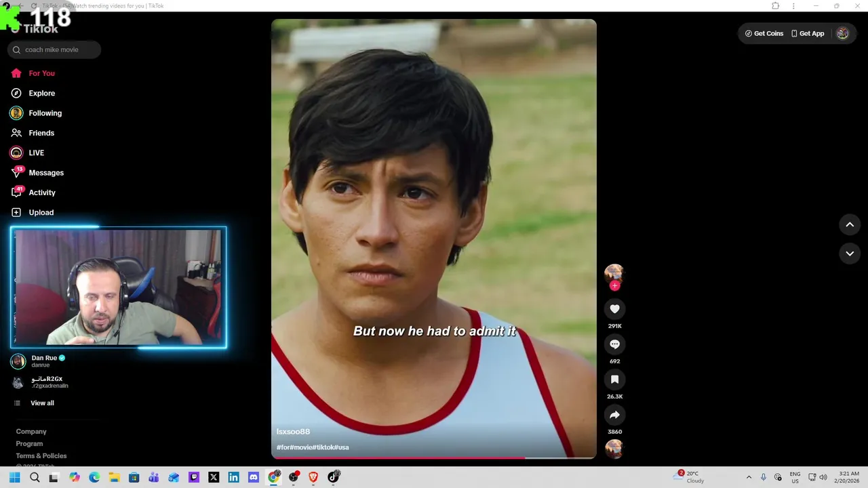Go to the next video with the down chevron

[850, 253]
